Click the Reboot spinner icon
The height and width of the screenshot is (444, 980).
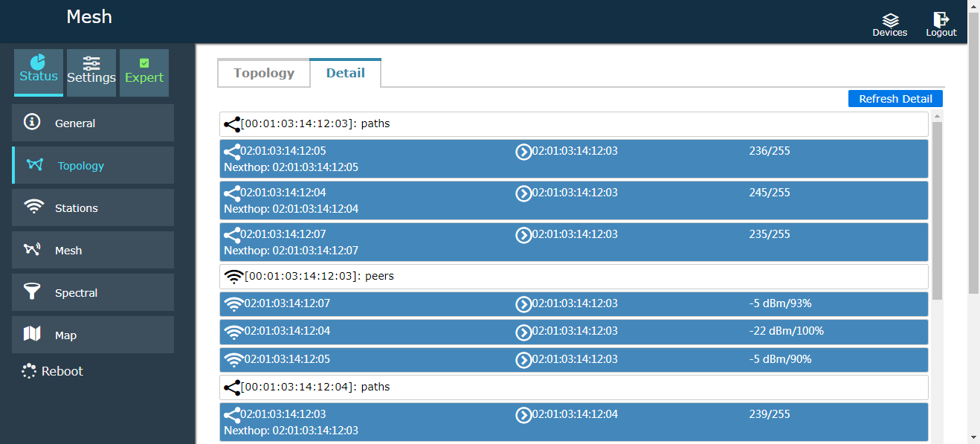pos(29,371)
